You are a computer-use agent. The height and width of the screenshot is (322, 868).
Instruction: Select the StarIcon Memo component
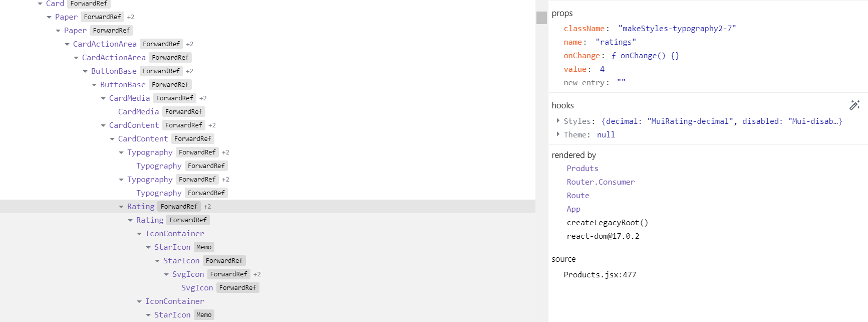click(172, 247)
